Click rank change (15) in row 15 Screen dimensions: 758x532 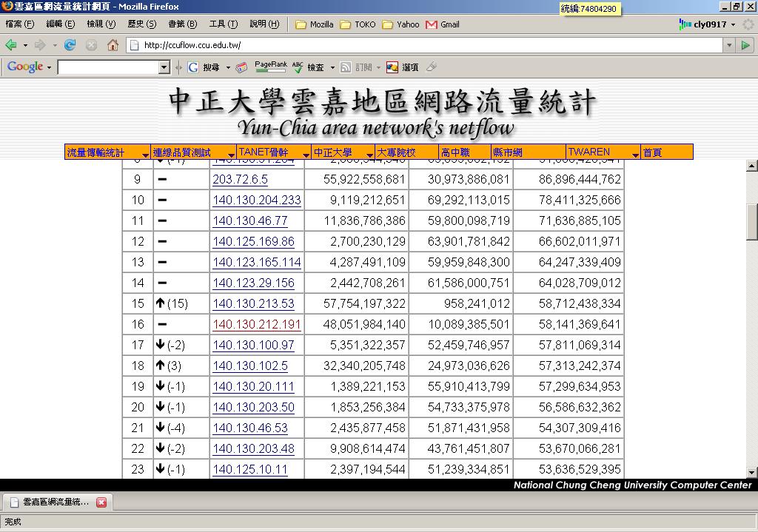coord(177,303)
